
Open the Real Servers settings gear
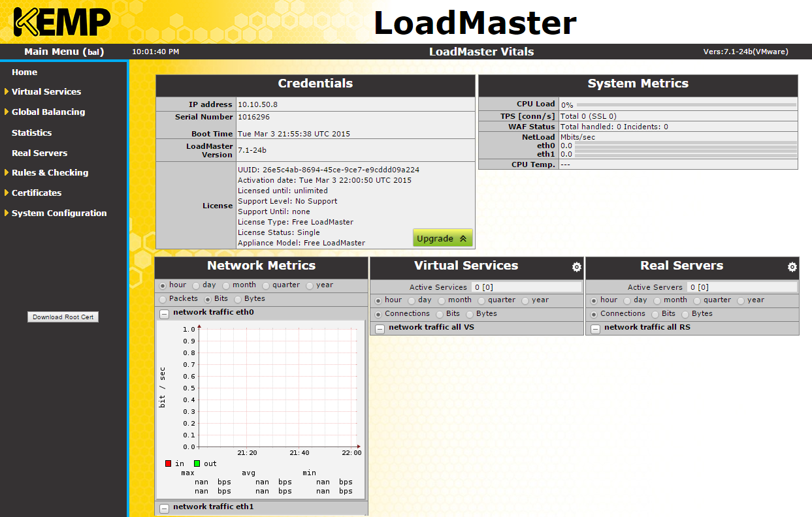coord(792,267)
